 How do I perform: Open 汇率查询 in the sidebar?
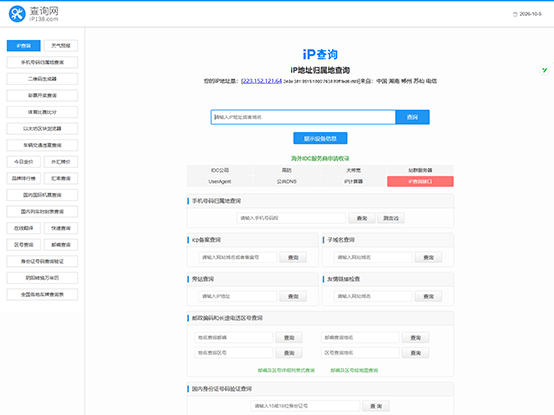point(61,178)
